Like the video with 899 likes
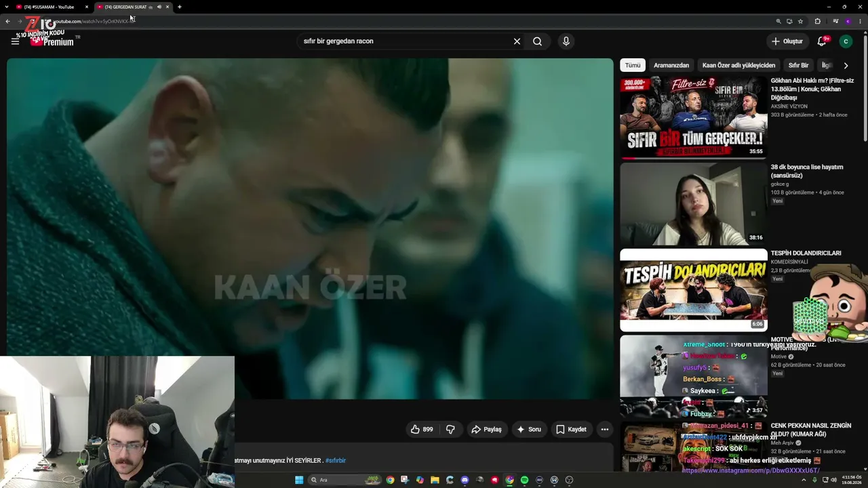Image resolution: width=868 pixels, height=488 pixels. point(421,429)
